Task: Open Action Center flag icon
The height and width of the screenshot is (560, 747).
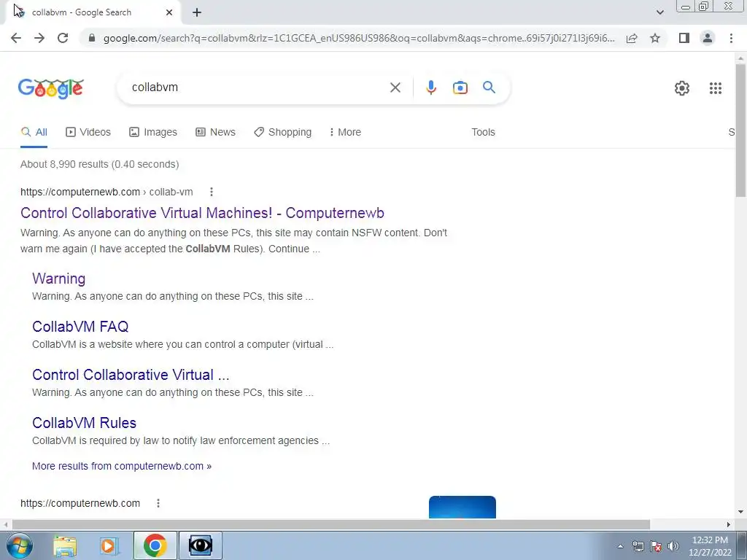Action: click(656, 546)
